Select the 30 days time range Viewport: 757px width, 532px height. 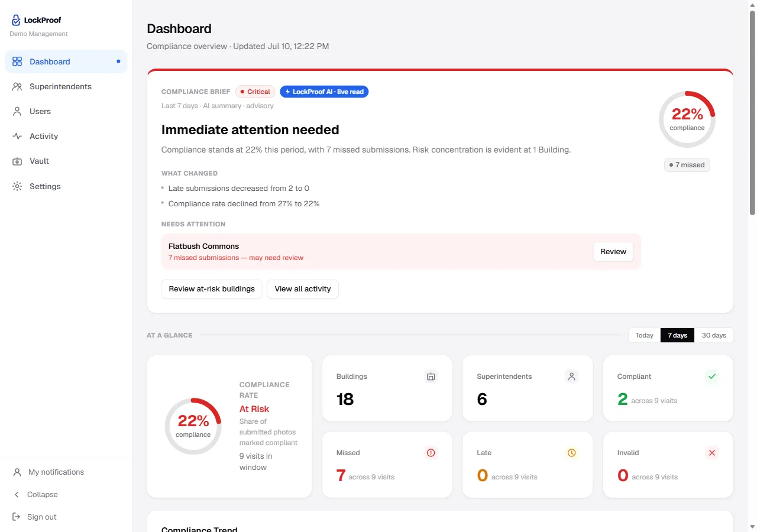point(714,335)
